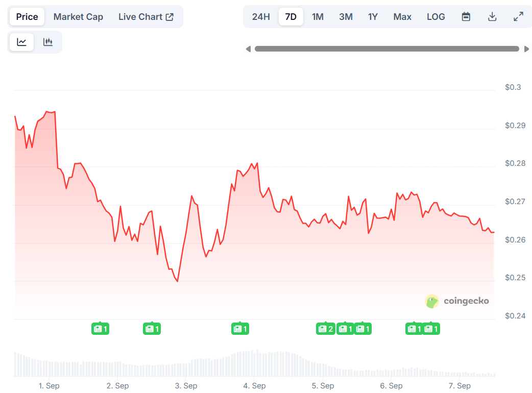Select the Max time range
The width and height of the screenshot is (532, 393).
[402, 17]
